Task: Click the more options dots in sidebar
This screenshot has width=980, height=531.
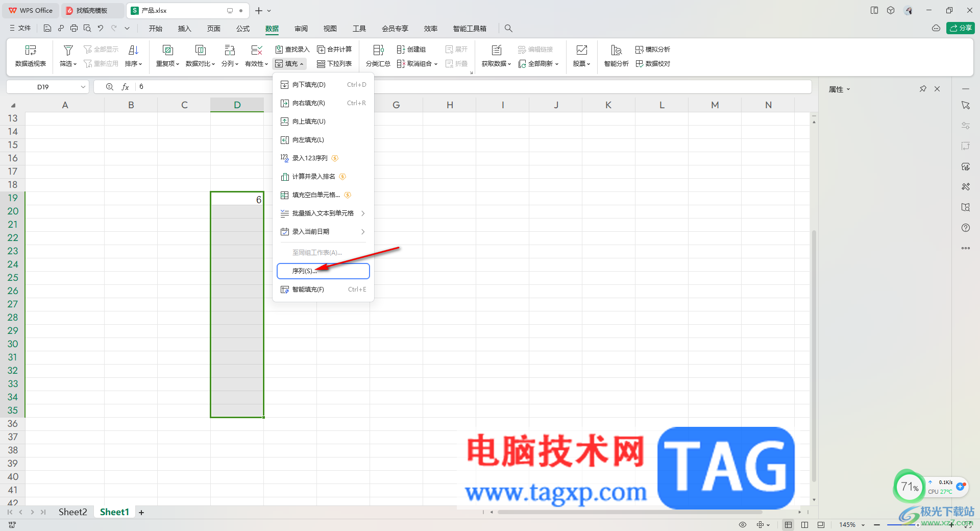Action: tap(966, 248)
